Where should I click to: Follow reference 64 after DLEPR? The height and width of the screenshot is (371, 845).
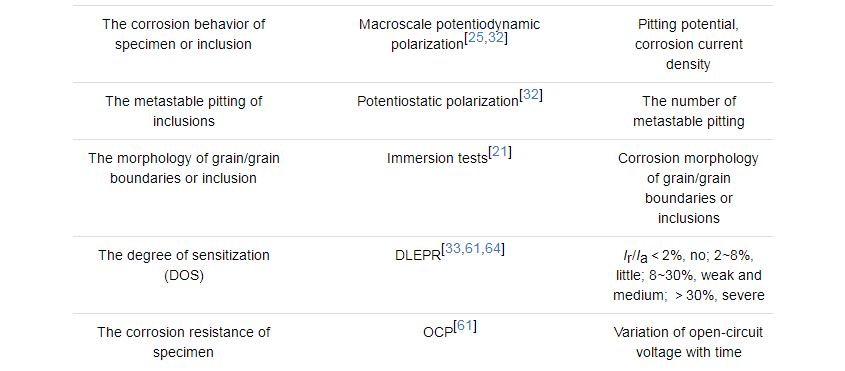point(491,250)
